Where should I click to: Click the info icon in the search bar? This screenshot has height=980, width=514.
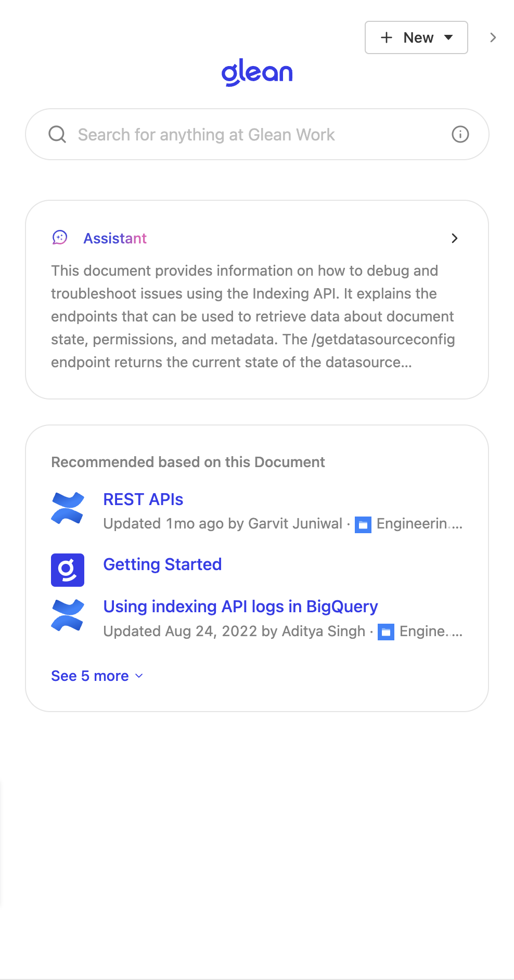click(x=460, y=134)
